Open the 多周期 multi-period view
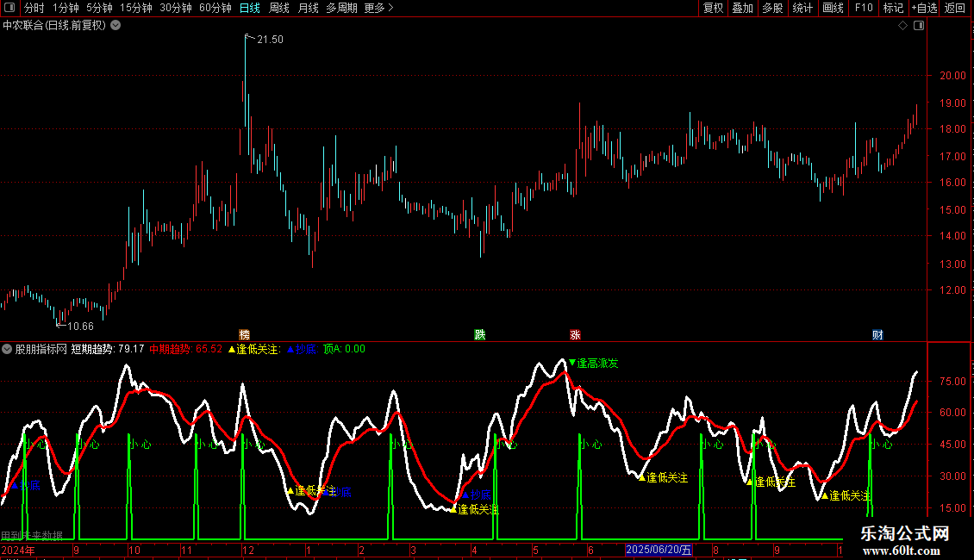 pyautogui.click(x=341, y=8)
